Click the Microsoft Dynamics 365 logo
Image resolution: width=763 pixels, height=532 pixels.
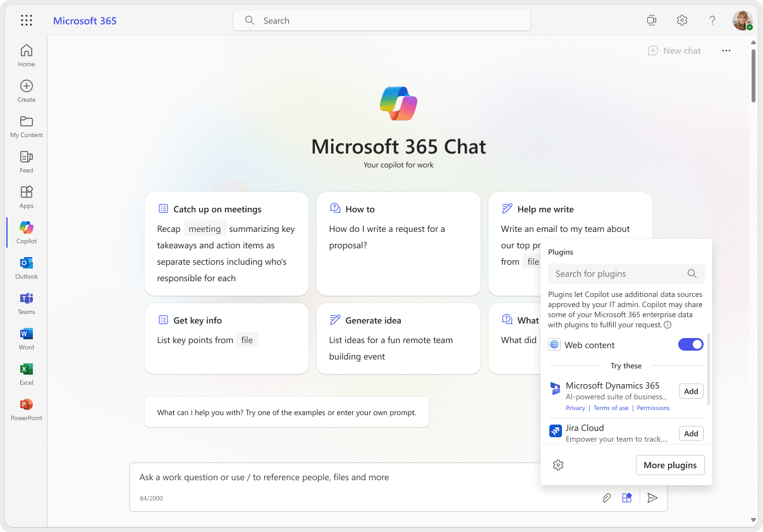(x=556, y=389)
